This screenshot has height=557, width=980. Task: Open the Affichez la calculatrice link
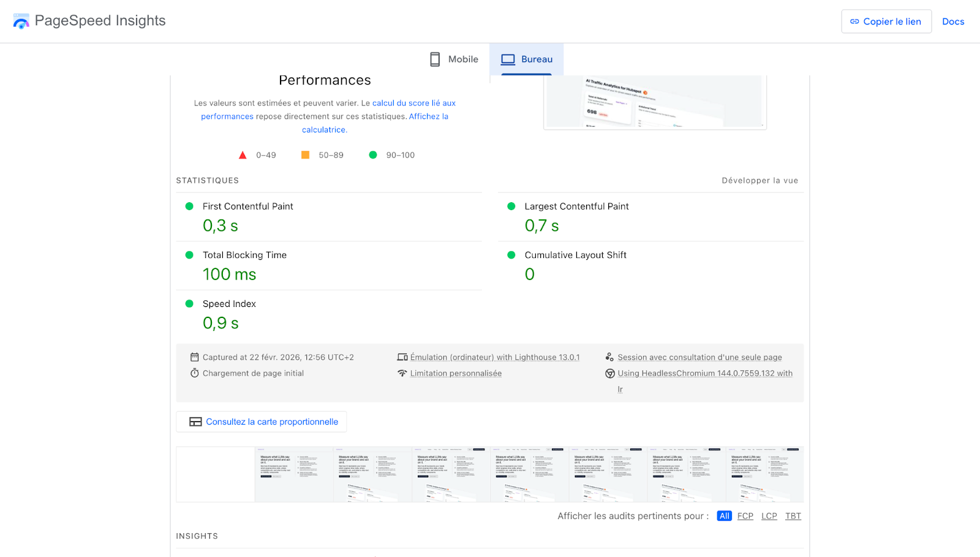(x=323, y=129)
